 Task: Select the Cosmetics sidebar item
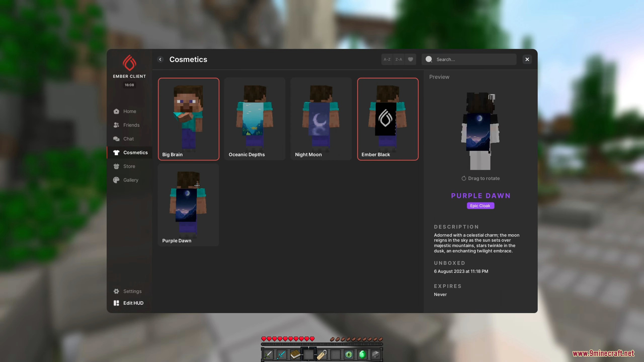pos(130,153)
